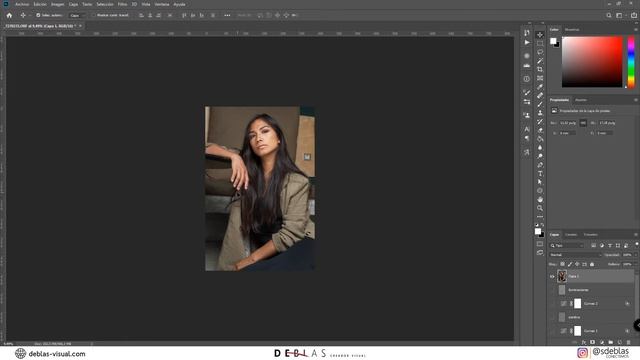Viewport: 640px width, 360px height.
Task: Click the new adjustment layer icon
Action: coord(602,342)
